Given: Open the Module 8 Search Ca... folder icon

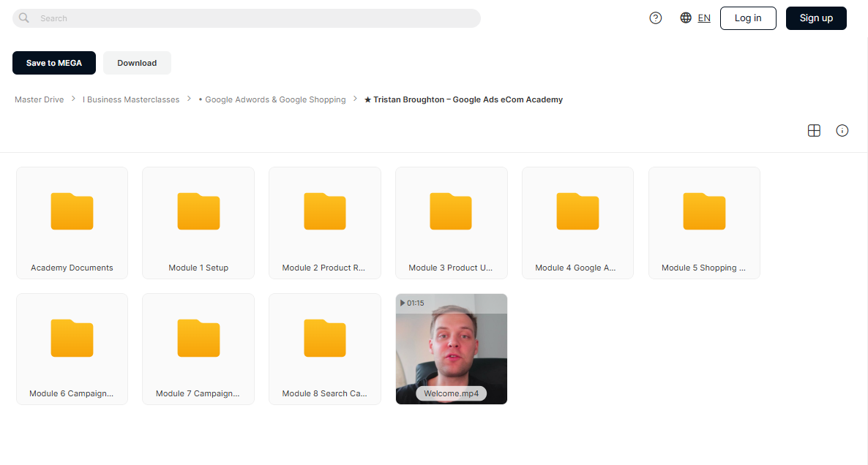Looking at the screenshot, I should (325, 338).
